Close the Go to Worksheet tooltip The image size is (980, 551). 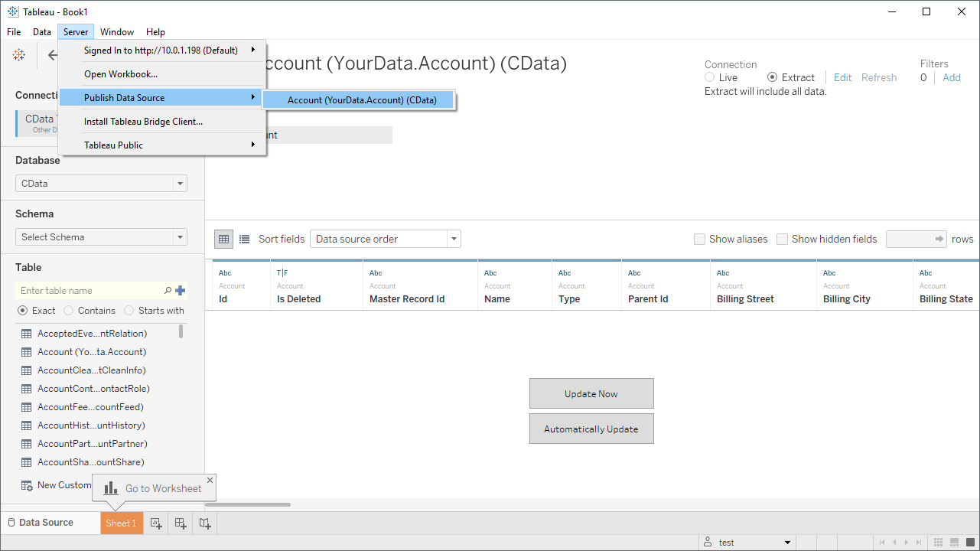click(x=210, y=481)
